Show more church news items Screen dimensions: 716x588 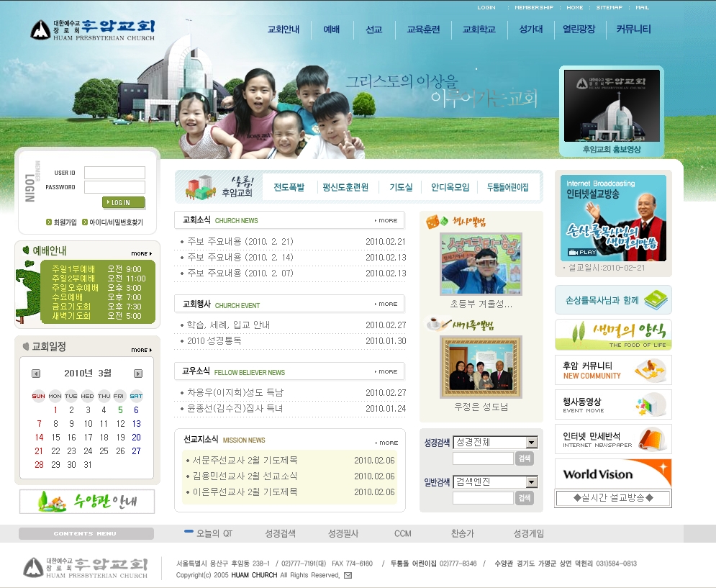[386, 220]
